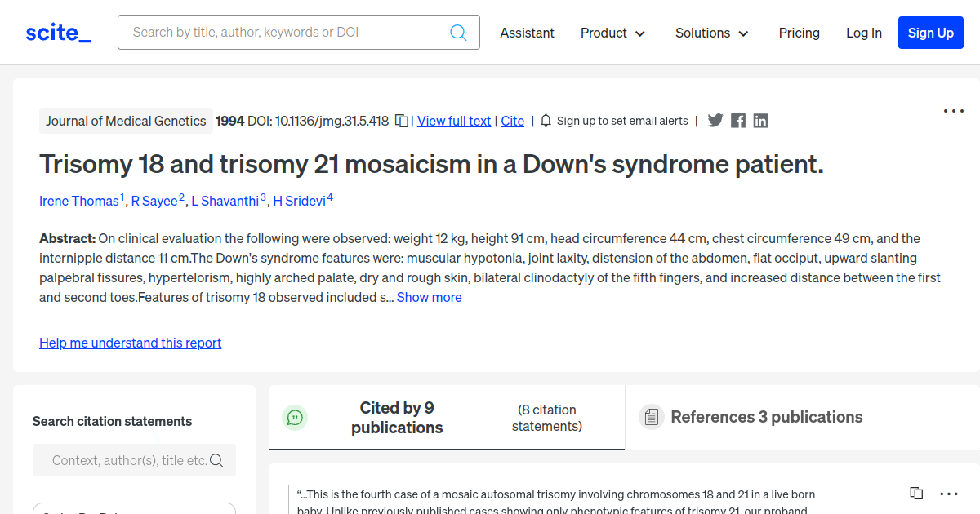Screen dimensions: 980x514
Task: Open the References 3 publications tab
Action: pos(766,417)
